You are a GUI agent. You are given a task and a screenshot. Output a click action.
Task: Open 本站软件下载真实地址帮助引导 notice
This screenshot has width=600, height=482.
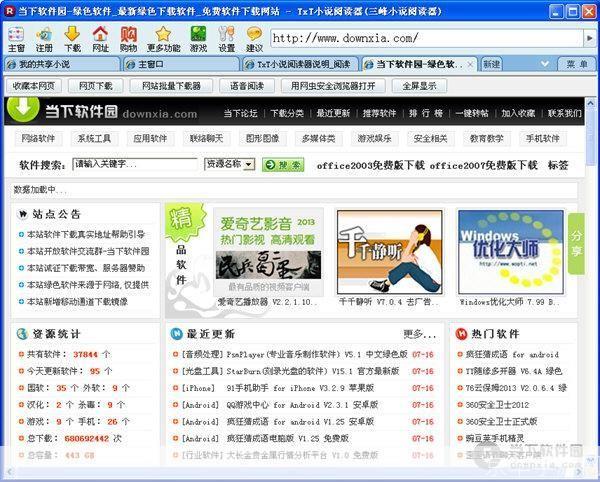[x=86, y=234]
